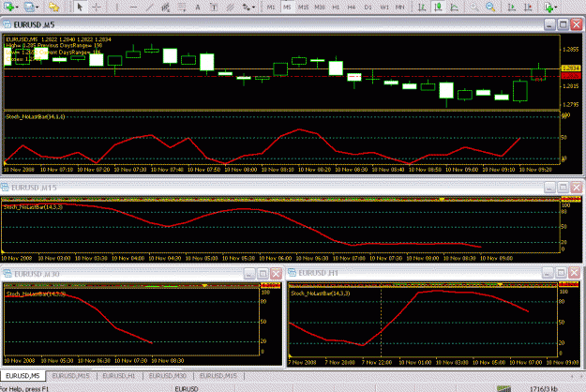Click the Stoch_NoLastBar label in H1 chart
This screenshot has height=392, width=586.
[x=321, y=294]
